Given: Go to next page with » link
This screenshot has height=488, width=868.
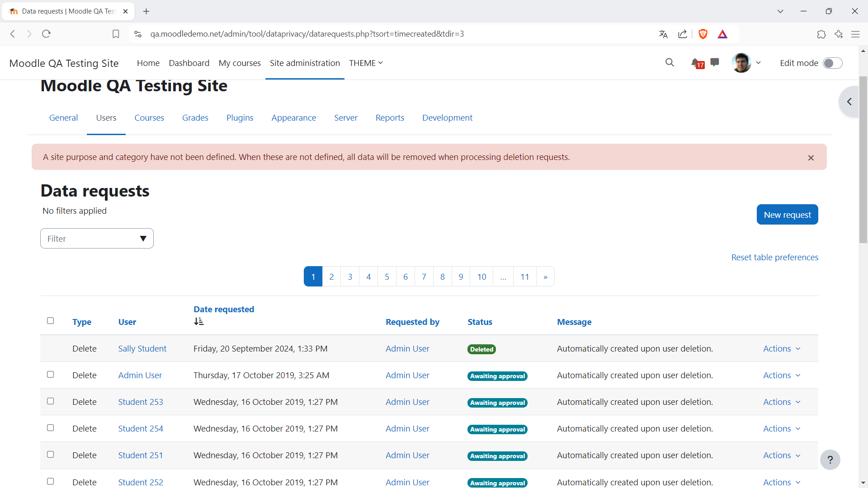Looking at the screenshot, I should 545,277.
